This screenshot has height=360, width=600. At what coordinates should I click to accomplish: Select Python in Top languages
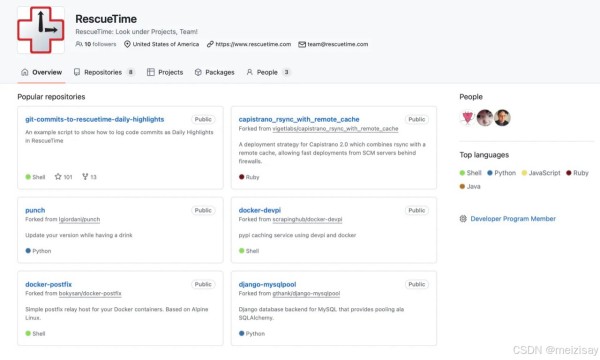point(502,173)
